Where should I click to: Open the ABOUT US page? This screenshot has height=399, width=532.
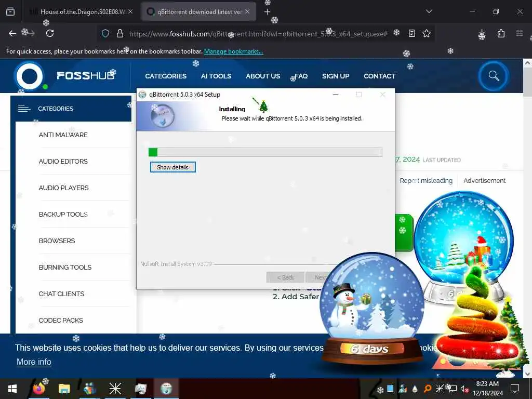coord(263,76)
